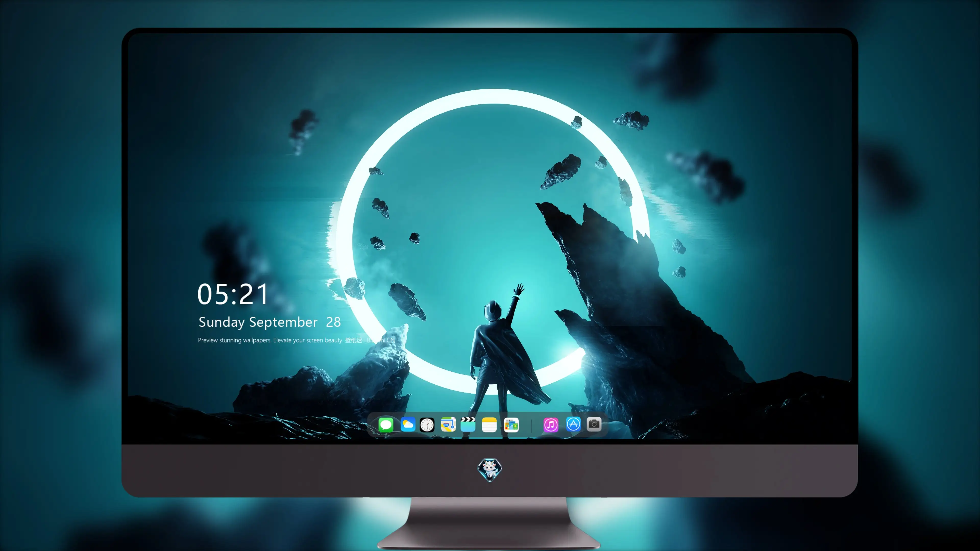Screen dimensions: 980x551
Task: Launch the clapperboard Videos app in the dock
Action: click(x=468, y=424)
